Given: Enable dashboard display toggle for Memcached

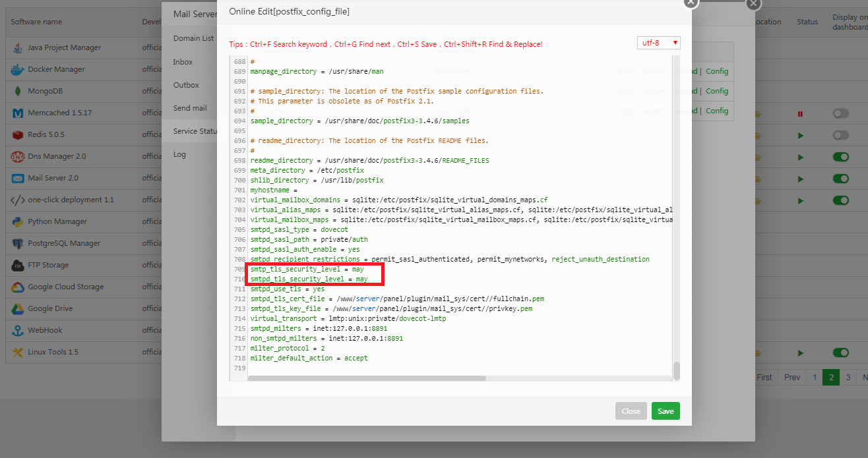Looking at the screenshot, I should tap(840, 113).
